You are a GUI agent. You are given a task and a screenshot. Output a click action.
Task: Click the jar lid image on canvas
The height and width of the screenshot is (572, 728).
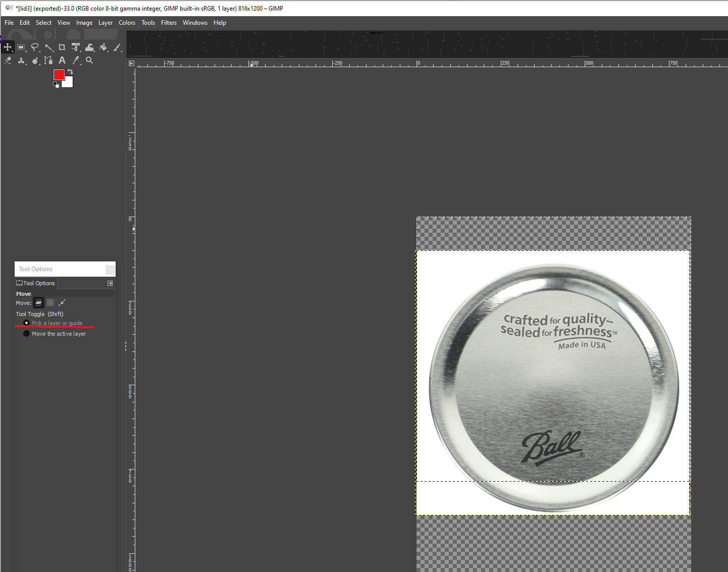click(x=554, y=387)
